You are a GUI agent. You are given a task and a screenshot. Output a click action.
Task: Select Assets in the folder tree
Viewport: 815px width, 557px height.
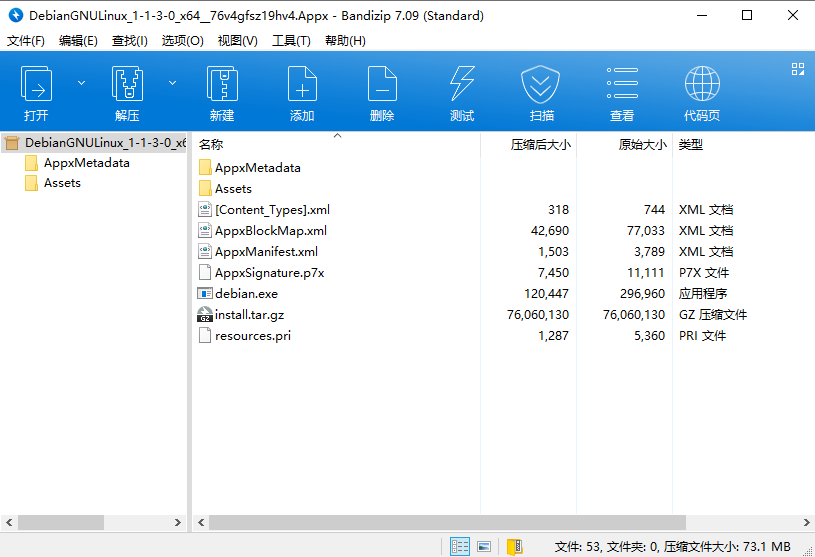(62, 183)
